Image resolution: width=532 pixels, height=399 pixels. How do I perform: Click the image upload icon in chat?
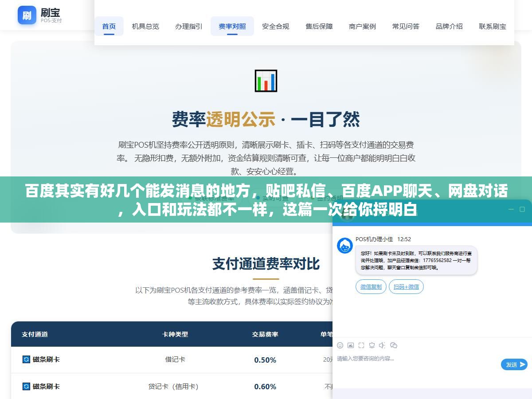pos(351,345)
